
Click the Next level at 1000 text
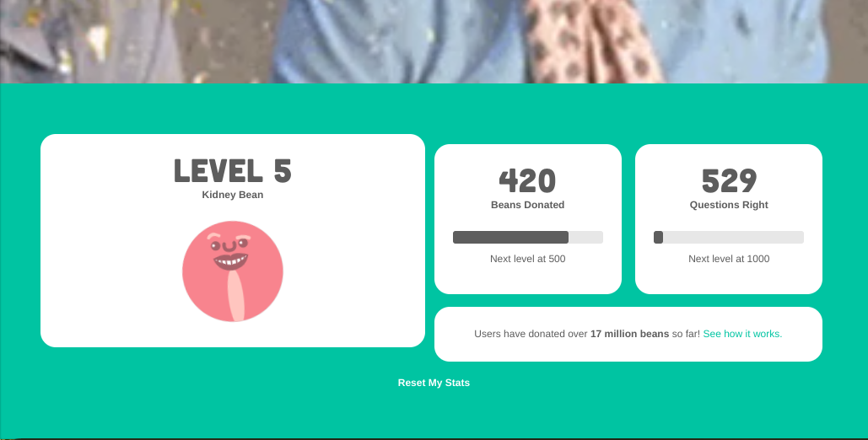tap(729, 259)
